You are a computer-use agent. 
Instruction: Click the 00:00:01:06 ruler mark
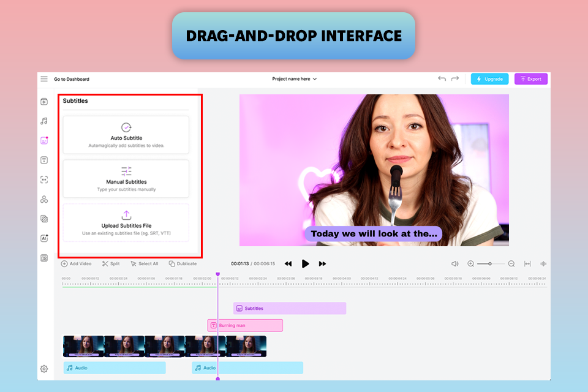pyautogui.click(x=146, y=278)
